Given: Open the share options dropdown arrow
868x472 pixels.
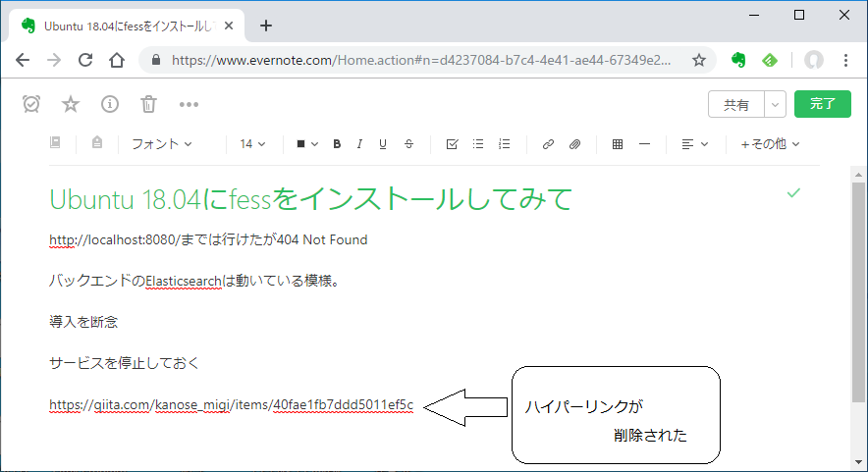Looking at the screenshot, I should point(775,104).
